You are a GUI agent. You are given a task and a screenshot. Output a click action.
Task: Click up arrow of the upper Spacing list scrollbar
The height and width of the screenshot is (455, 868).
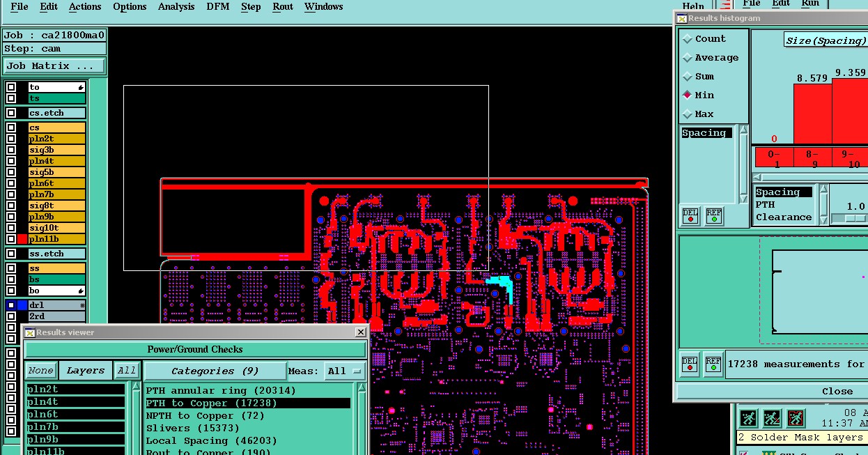743,130
